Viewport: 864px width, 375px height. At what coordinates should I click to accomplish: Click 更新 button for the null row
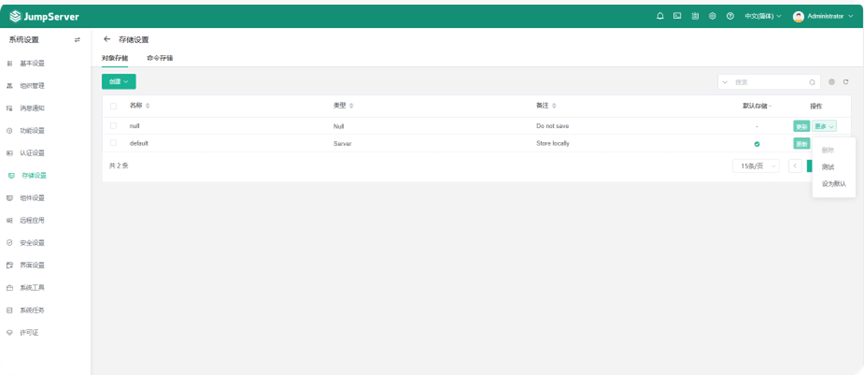[x=802, y=126]
